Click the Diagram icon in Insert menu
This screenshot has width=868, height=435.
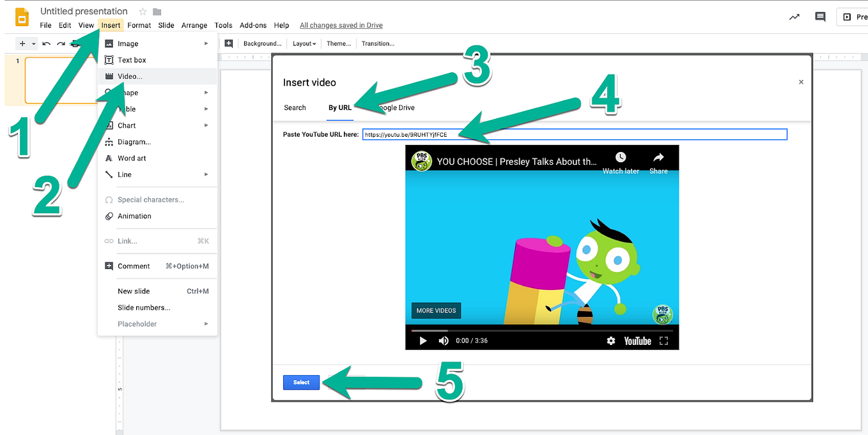[x=109, y=142]
